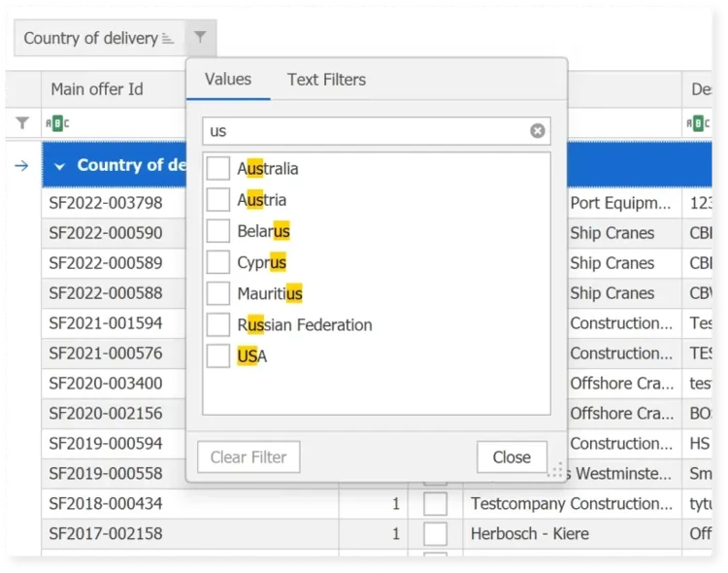Click the filter funnel icon beside Country of delivery
This screenshot has width=728, height=573.
coord(199,38)
